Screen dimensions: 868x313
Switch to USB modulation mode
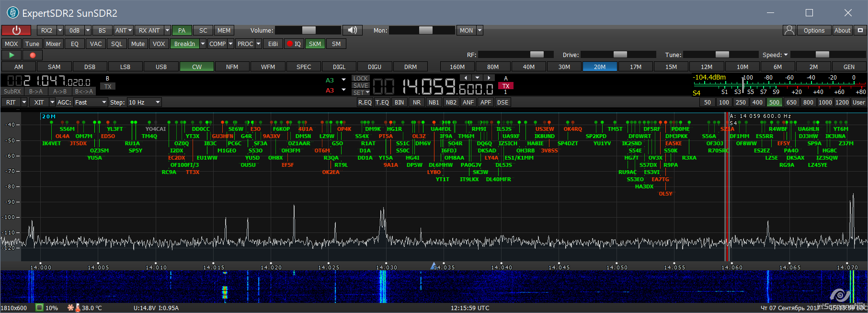(x=161, y=67)
